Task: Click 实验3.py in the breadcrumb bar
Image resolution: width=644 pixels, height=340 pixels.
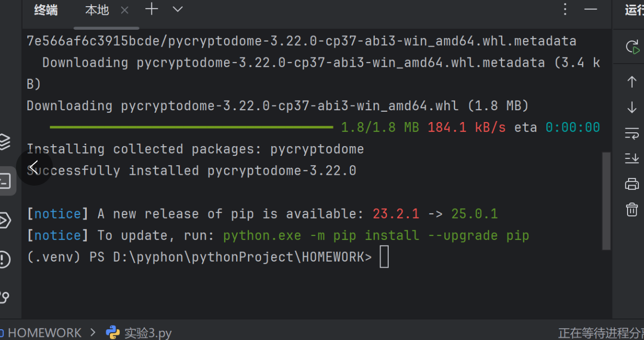Action: [x=148, y=333]
